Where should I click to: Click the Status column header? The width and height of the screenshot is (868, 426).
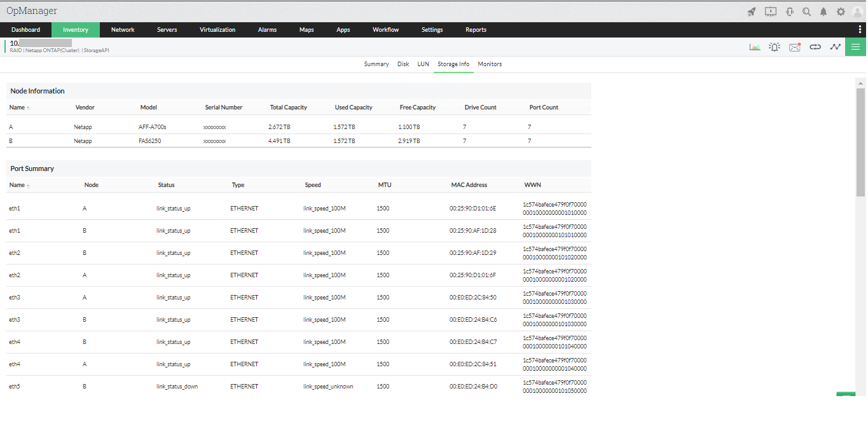[166, 185]
